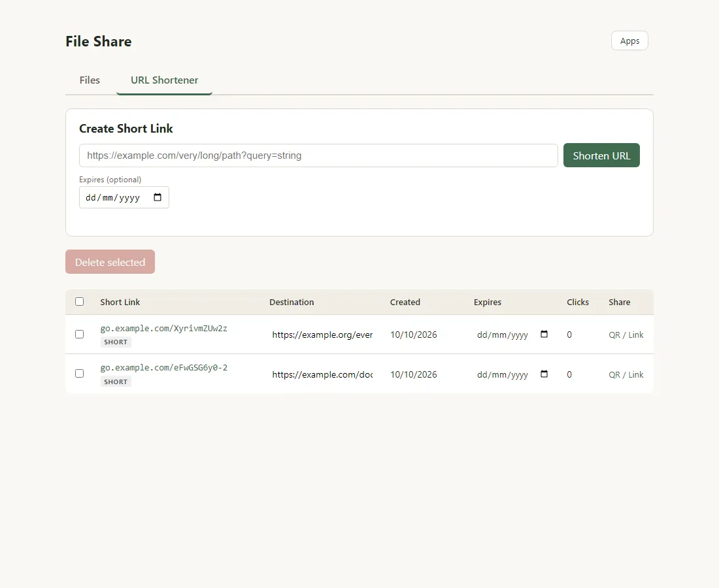Focus the long URL input field
The image size is (719, 588).
click(318, 155)
